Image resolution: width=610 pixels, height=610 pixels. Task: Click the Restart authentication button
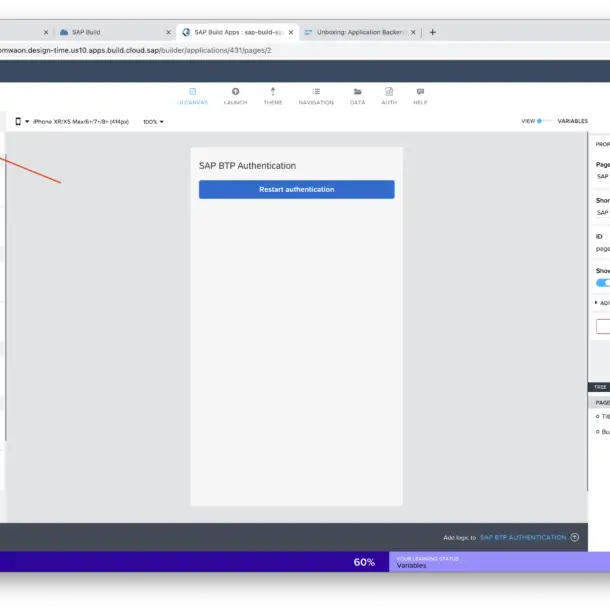point(296,189)
